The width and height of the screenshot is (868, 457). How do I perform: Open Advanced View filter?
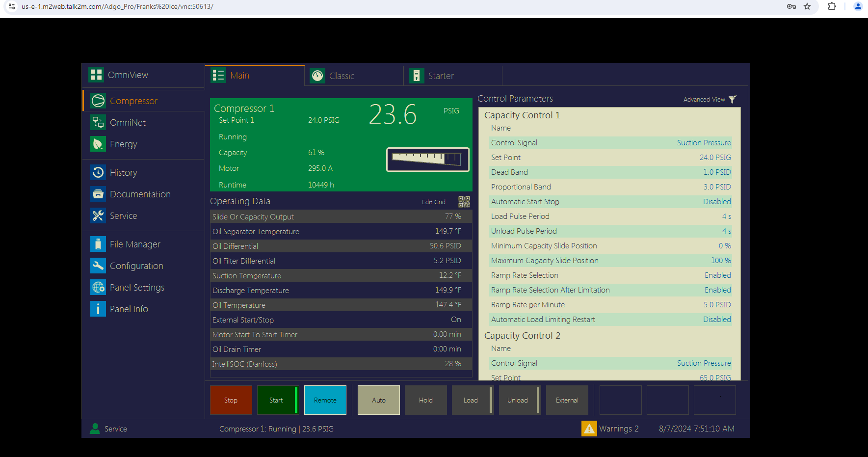point(732,99)
